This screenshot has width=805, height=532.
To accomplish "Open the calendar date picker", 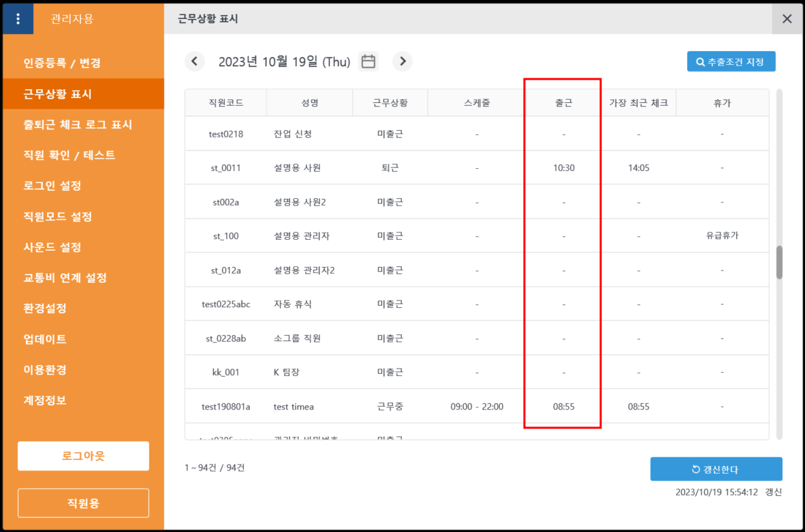I will point(368,61).
